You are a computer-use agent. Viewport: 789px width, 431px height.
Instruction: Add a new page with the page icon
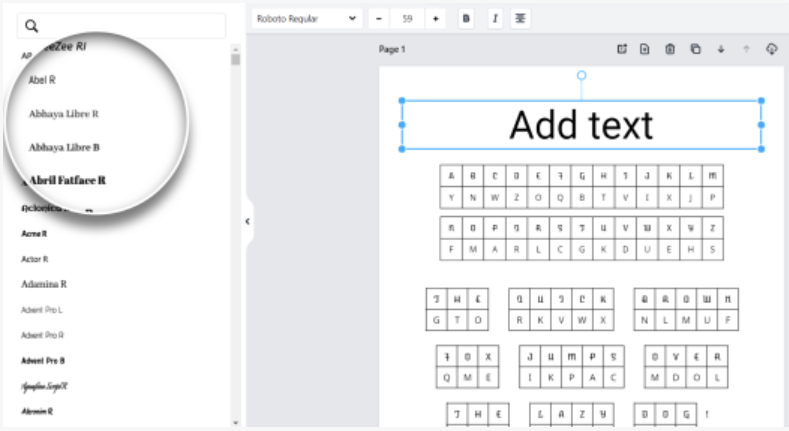(x=645, y=49)
